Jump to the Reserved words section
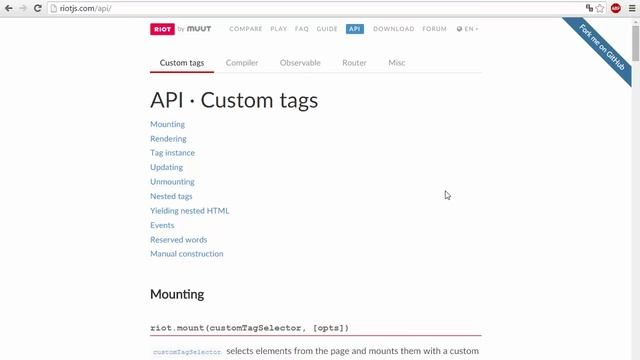The height and width of the screenshot is (360, 640). 178,240
